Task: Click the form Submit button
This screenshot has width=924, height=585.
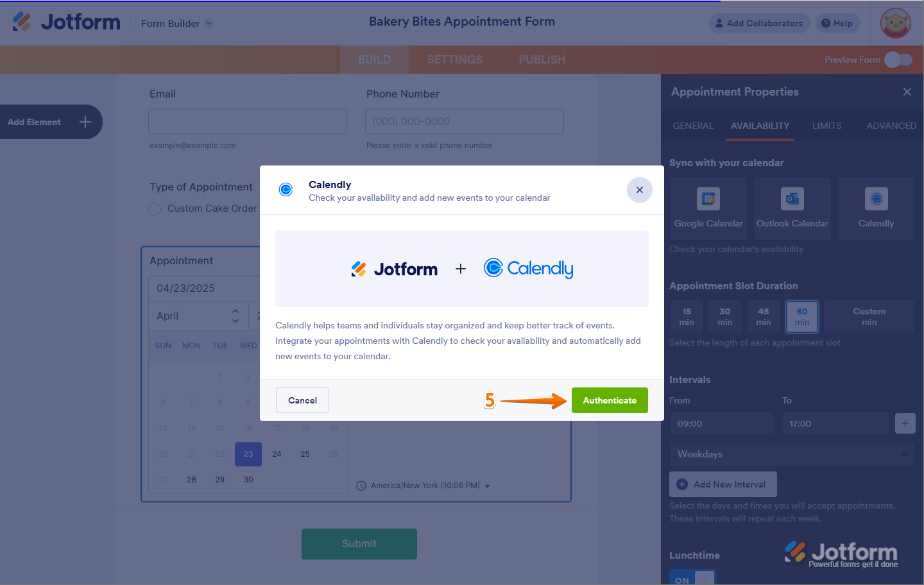Action: 359,543
